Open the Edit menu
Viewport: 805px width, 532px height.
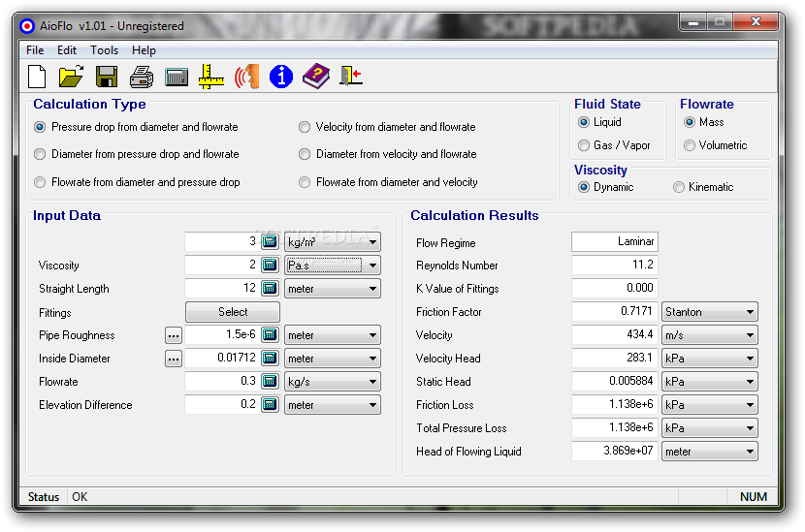[67, 50]
